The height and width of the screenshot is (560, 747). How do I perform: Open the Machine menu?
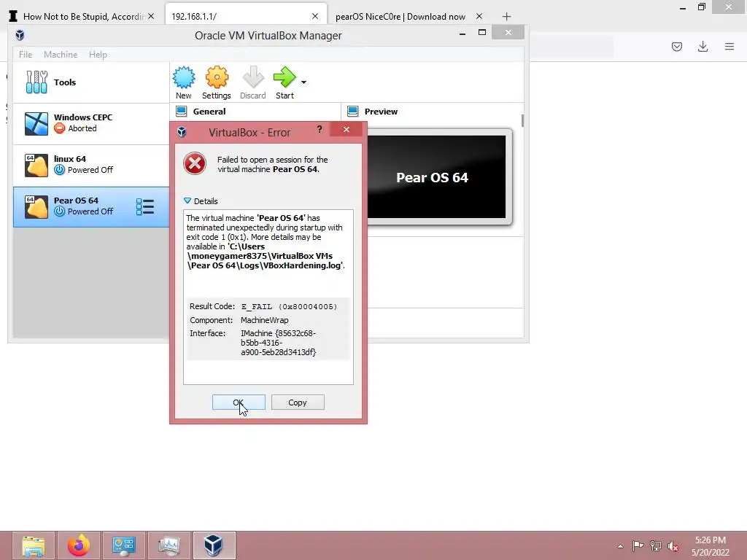(61, 54)
